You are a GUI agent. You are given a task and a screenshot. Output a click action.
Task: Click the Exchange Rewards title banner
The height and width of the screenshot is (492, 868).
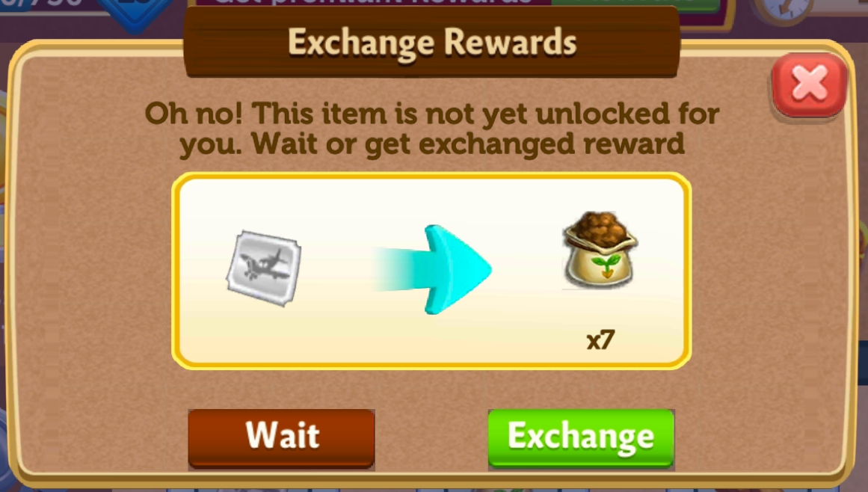click(432, 43)
